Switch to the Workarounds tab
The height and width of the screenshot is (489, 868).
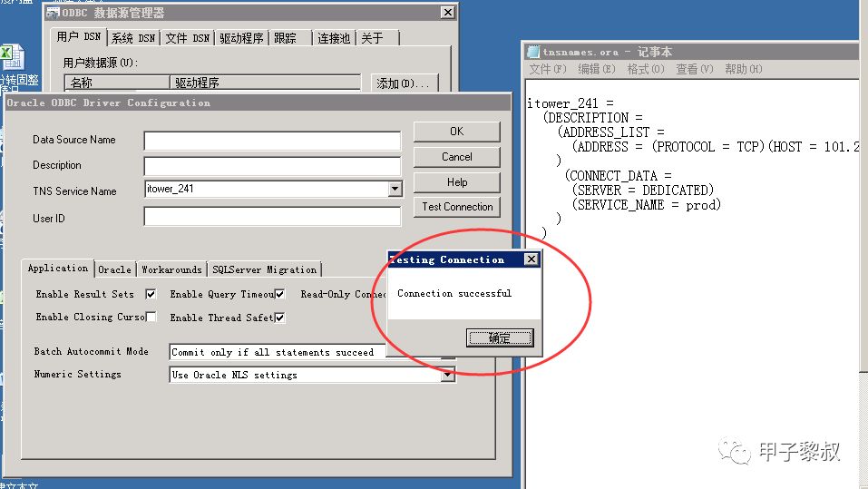pyautogui.click(x=171, y=269)
